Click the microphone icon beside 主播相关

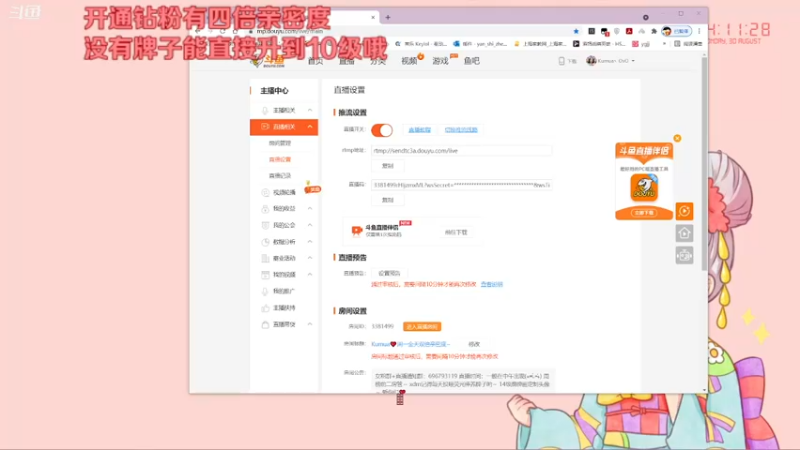point(265,110)
